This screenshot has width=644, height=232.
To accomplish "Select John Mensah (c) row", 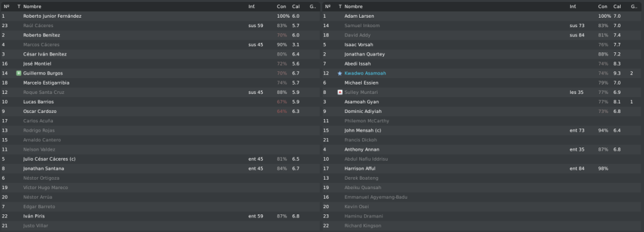I will (x=483, y=130).
